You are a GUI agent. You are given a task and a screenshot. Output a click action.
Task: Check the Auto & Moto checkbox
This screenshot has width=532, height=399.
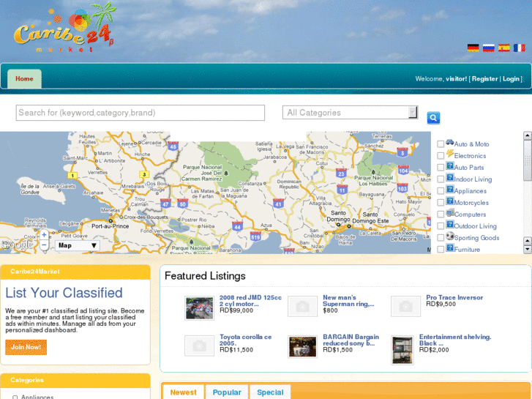point(441,144)
